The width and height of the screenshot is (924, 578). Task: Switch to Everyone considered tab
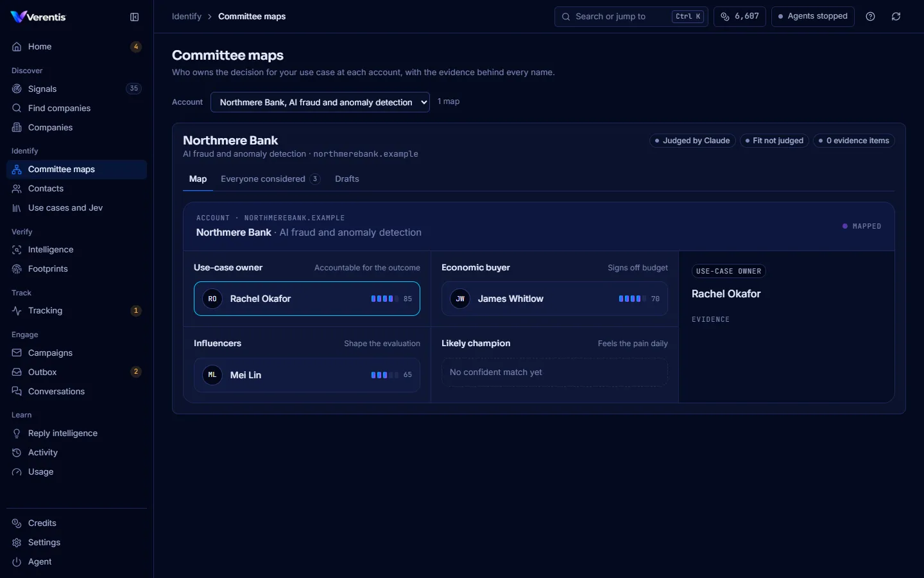(x=270, y=179)
